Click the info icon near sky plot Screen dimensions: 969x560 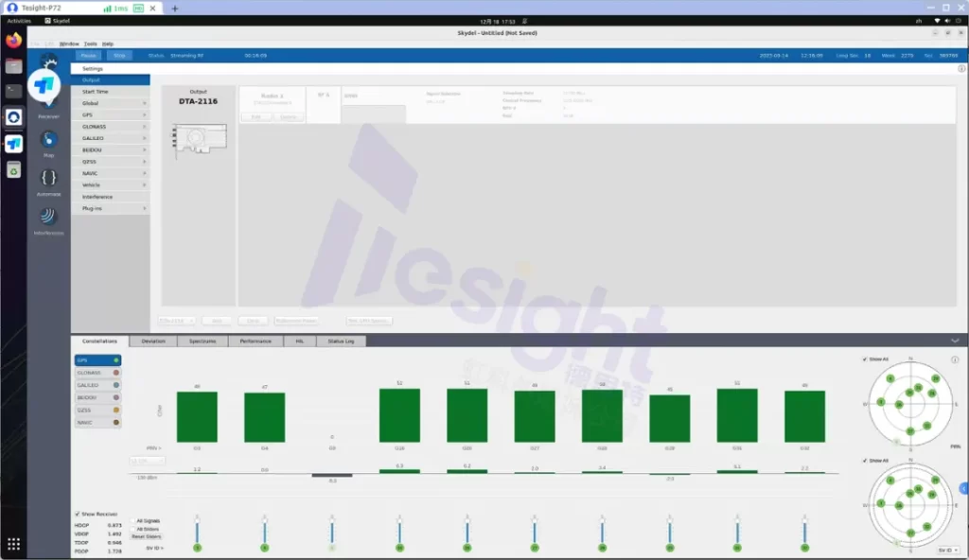(x=955, y=359)
